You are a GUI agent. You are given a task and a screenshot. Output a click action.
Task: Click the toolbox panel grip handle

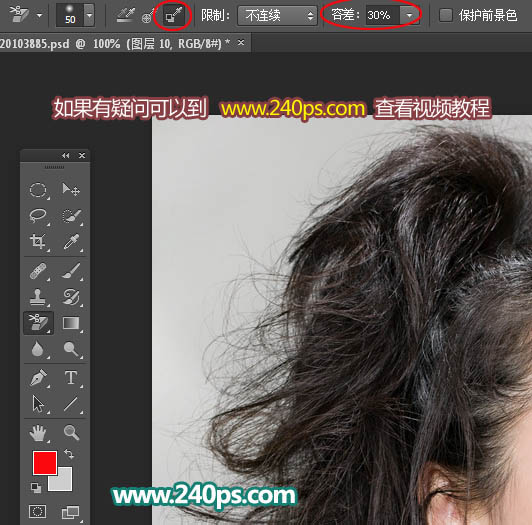point(54,167)
